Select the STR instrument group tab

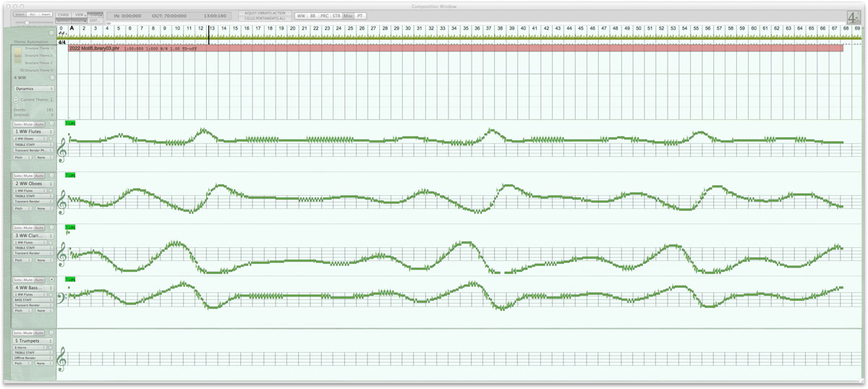336,16
